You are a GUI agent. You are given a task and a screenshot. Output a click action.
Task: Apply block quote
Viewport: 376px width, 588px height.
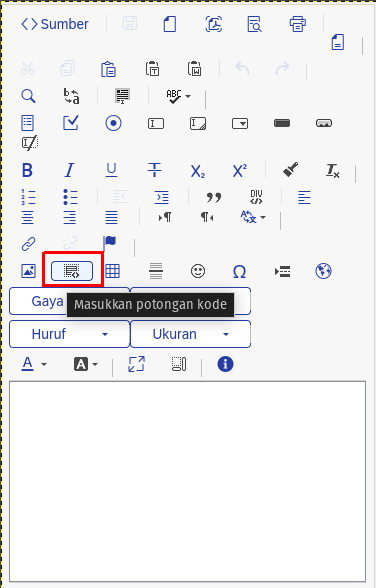coord(214,197)
